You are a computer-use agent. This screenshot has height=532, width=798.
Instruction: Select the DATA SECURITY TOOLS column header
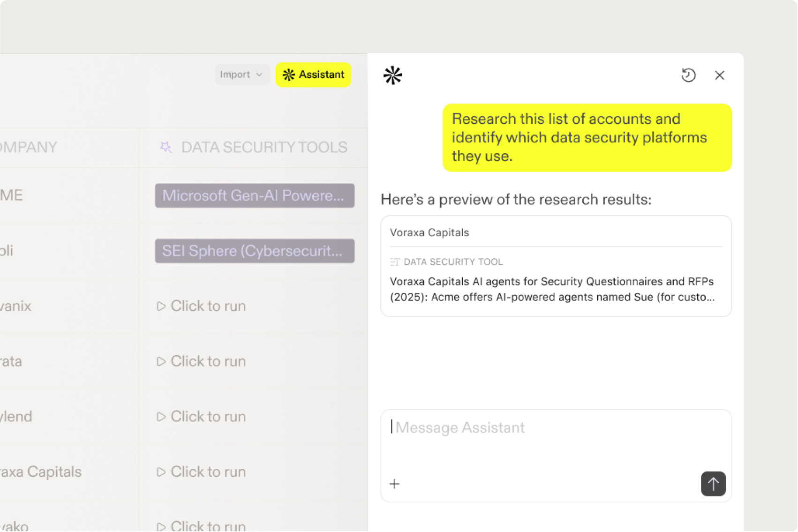[x=264, y=147]
